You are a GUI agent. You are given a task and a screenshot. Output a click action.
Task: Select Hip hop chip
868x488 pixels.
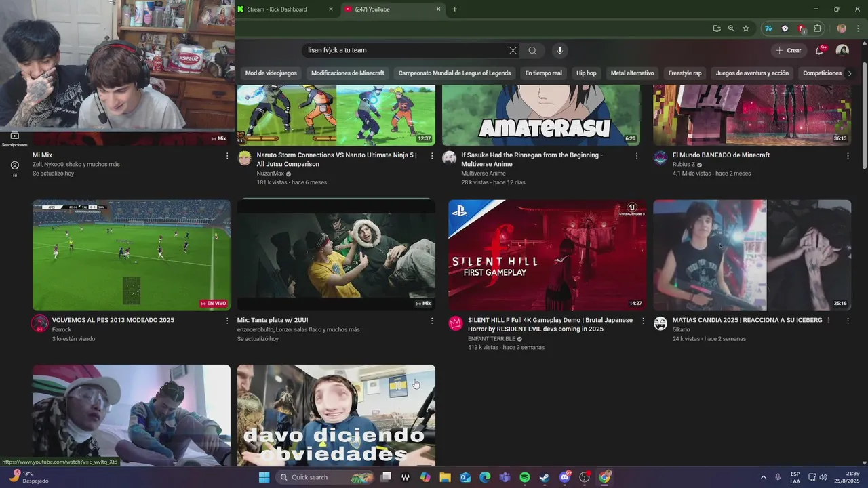pyautogui.click(x=587, y=73)
